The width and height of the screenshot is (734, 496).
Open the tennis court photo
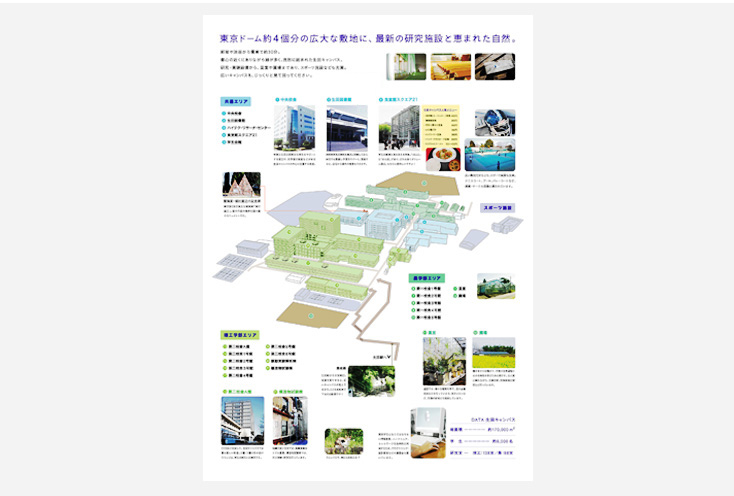coord(494,156)
